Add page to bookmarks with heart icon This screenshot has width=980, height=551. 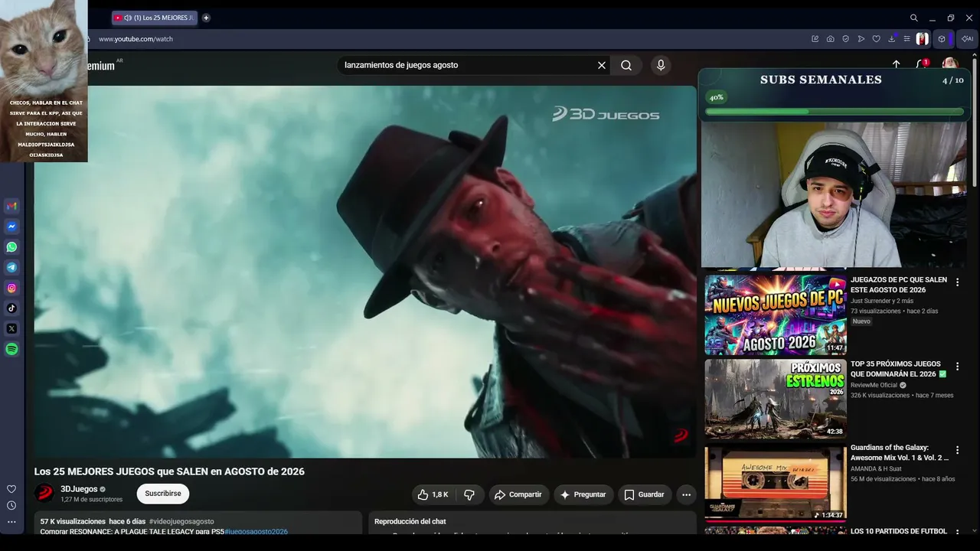(x=877, y=39)
